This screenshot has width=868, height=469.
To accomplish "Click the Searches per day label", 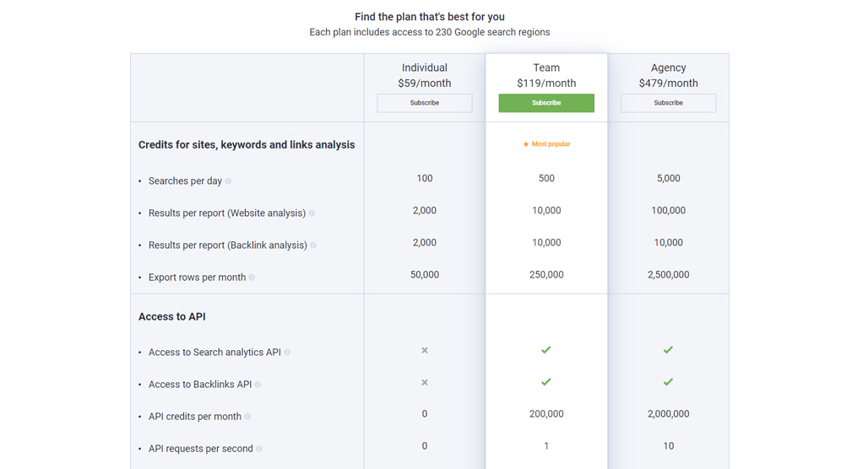I will 185,181.
